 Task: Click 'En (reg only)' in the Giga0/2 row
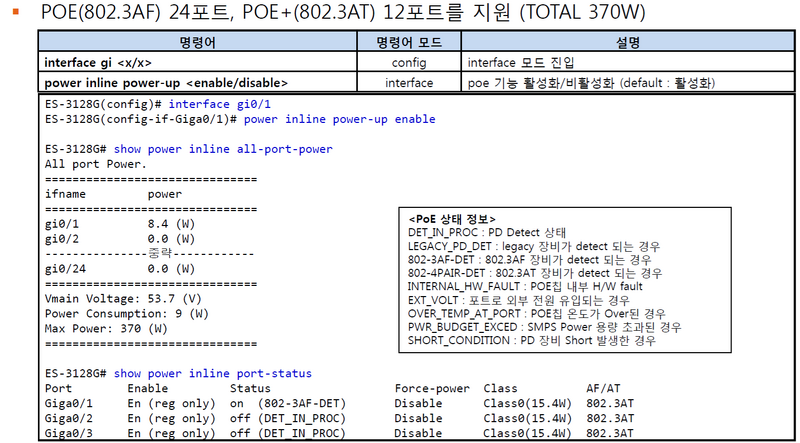tap(171, 419)
